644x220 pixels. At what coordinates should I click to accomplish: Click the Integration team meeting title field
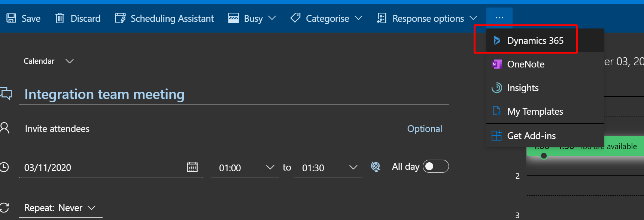(x=104, y=94)
